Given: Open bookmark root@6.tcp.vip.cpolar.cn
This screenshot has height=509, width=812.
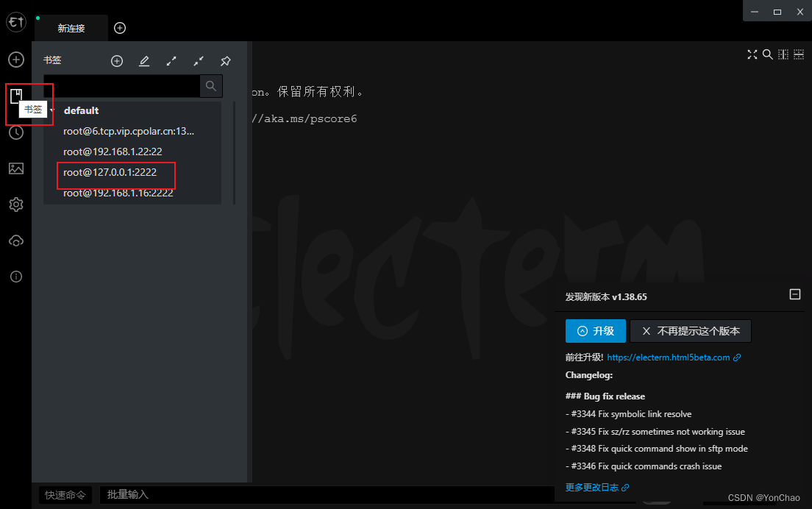Looking at the screenshot, I should pyautogui.click(x=129, y=131).
